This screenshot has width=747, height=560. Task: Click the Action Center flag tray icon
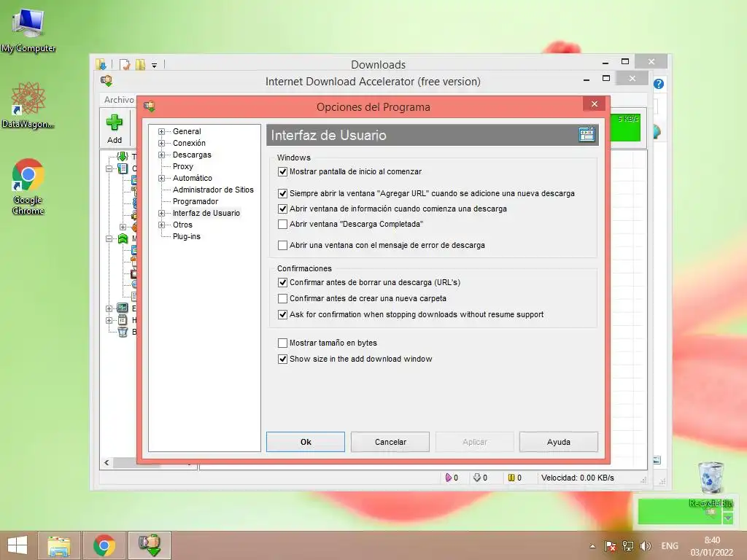pos(611,546)
